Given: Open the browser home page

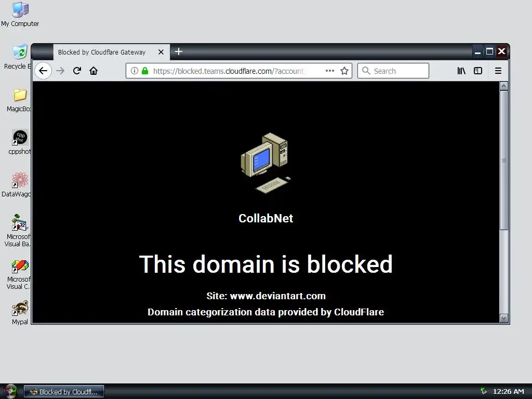Looking at the screenshot, I should [94, 71].
